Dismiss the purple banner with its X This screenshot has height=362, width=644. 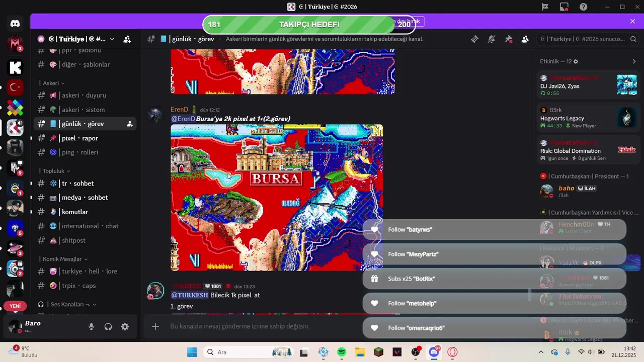(632, 21)
